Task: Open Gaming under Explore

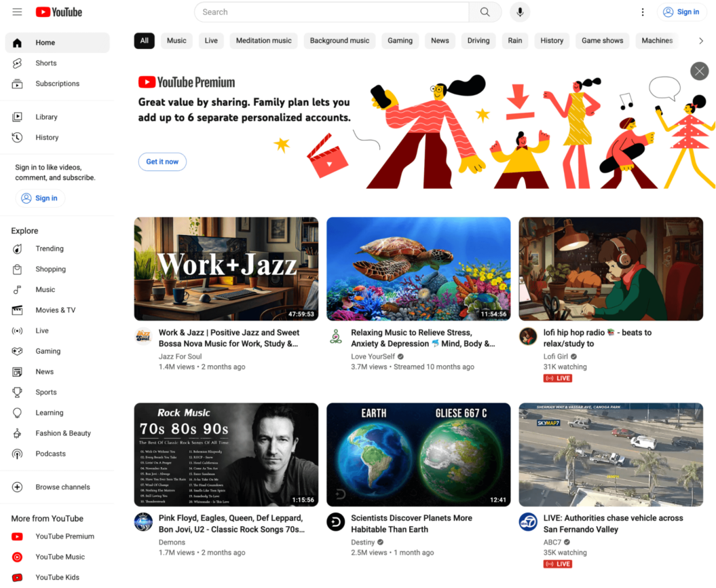Action: [x=57, y=351]
